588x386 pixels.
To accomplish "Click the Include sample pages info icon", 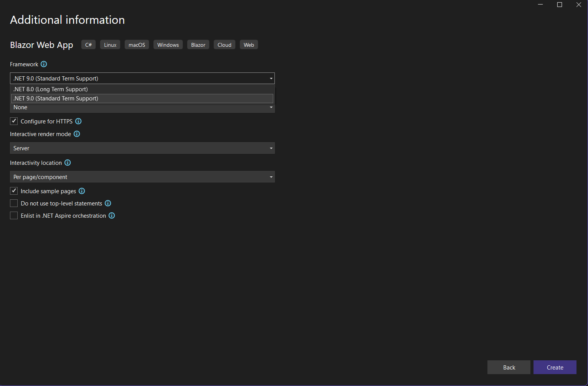I will (x=82, y=191).
